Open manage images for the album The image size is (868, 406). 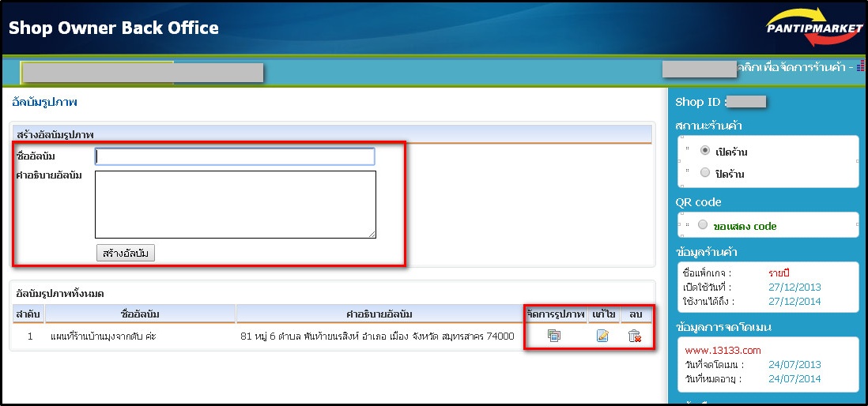554,336
